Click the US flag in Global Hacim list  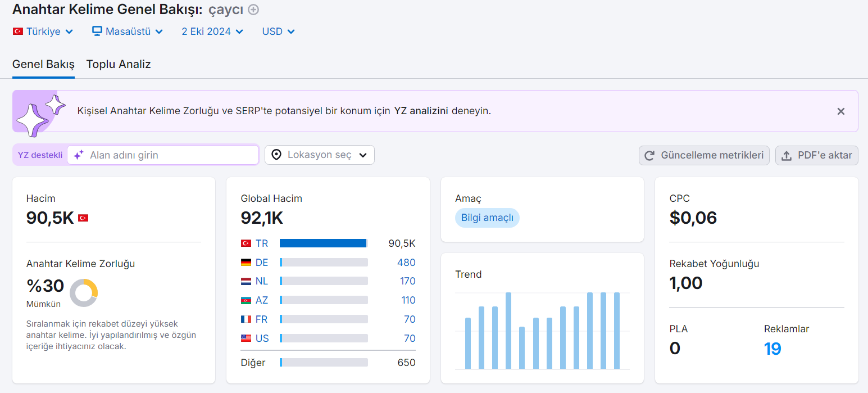pyautogui.click(x=246, y=338)
